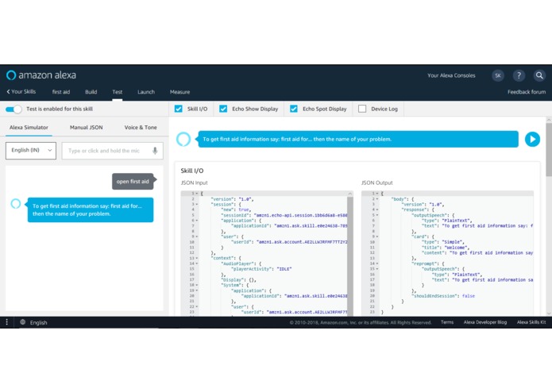
Task: Click the utterance text input field
Action: tap(112, 151)
